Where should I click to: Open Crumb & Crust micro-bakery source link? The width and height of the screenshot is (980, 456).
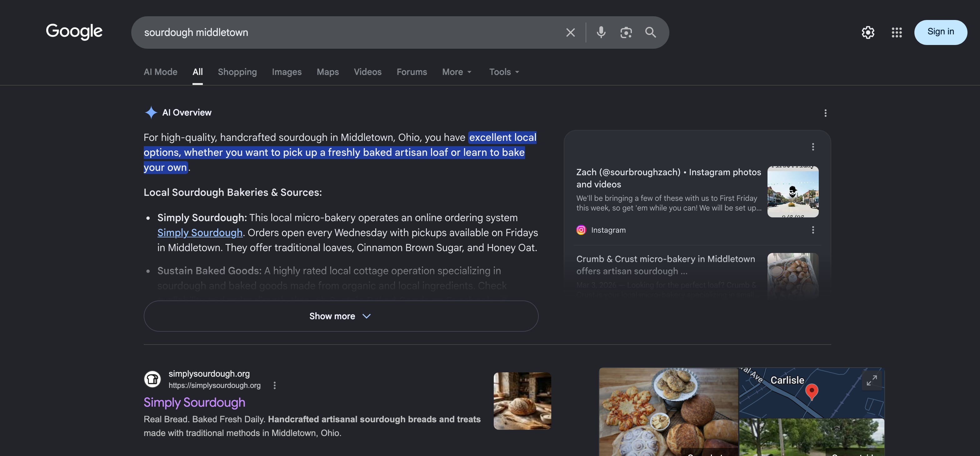[665, 265]
